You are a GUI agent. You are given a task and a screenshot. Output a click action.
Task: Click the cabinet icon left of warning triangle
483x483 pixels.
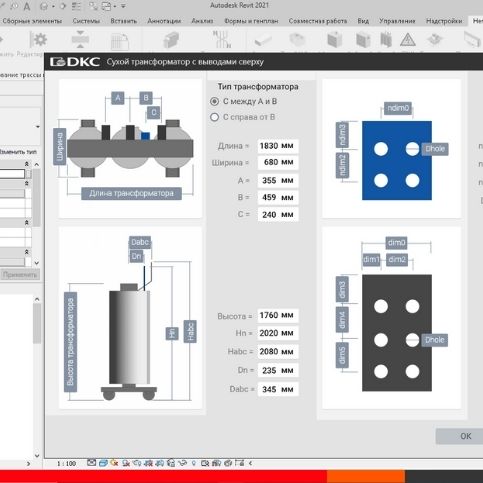point(386,40)
